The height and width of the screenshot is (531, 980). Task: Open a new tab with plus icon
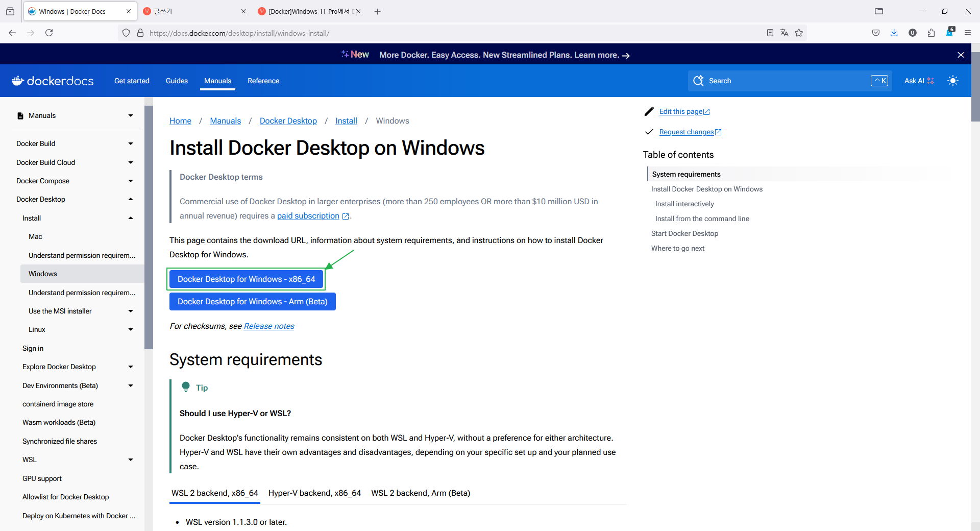pos(378,11)
